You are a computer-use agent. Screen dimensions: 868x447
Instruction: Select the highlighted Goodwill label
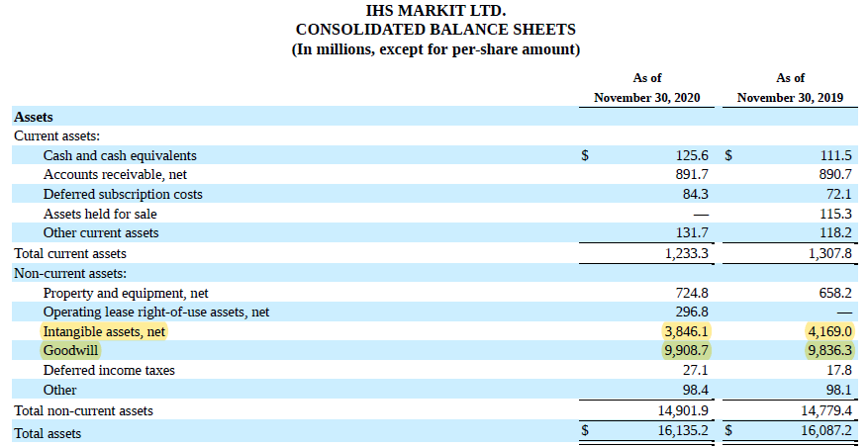70,351
